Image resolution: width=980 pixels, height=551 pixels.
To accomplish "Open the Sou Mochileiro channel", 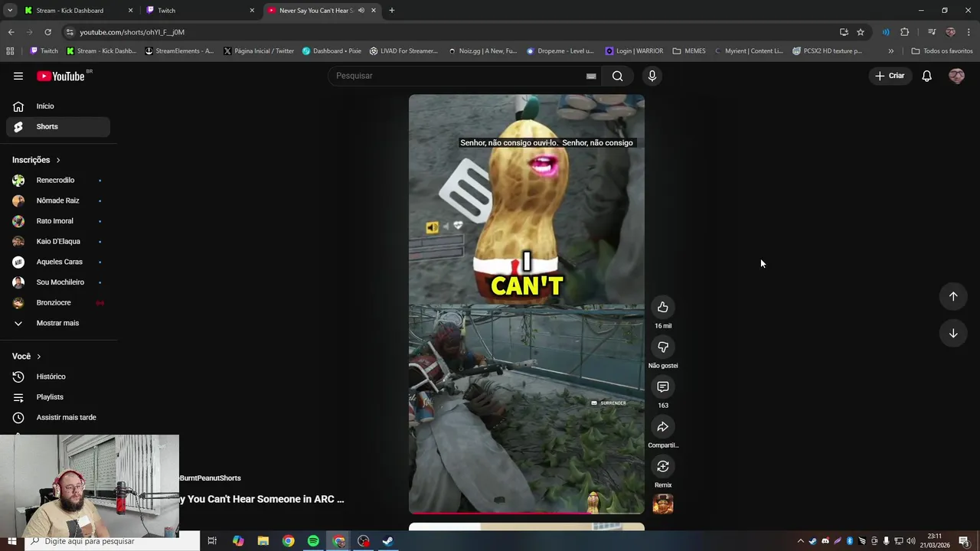I will tap(58, 282).
